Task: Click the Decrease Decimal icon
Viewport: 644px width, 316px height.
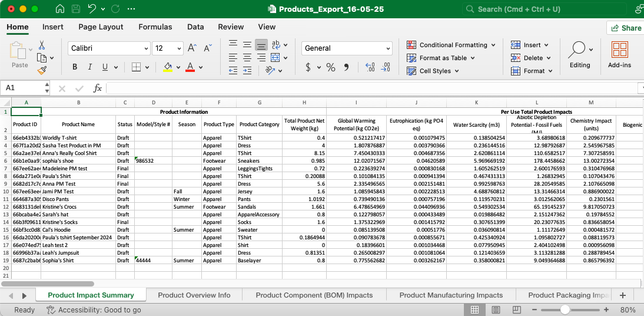Action: point(385,67)
